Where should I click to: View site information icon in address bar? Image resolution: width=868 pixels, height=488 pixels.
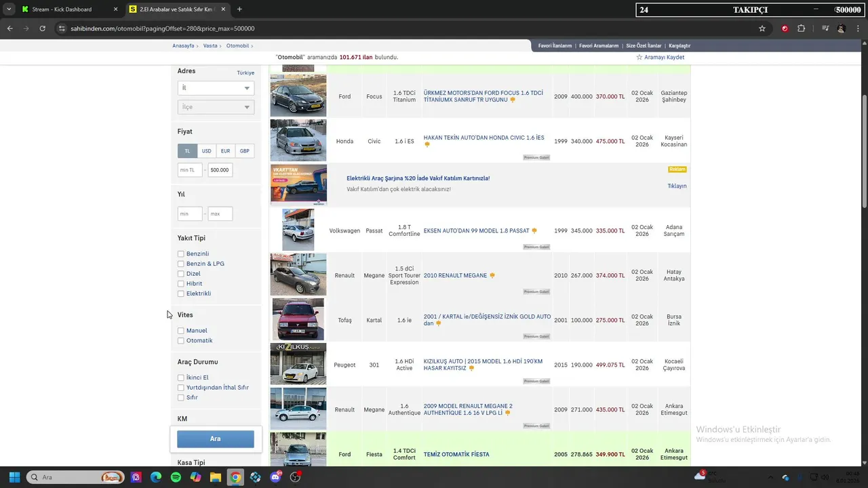(x=62, y=28)
